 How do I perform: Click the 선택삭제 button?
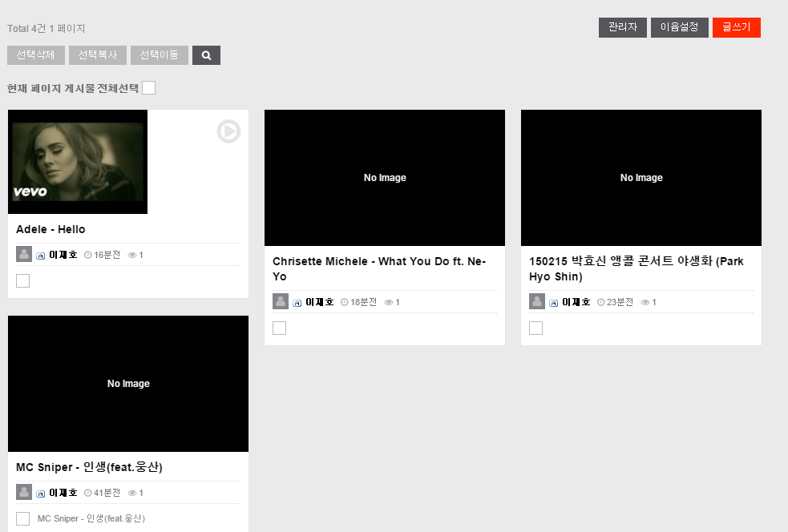click(x=36, y=55)
